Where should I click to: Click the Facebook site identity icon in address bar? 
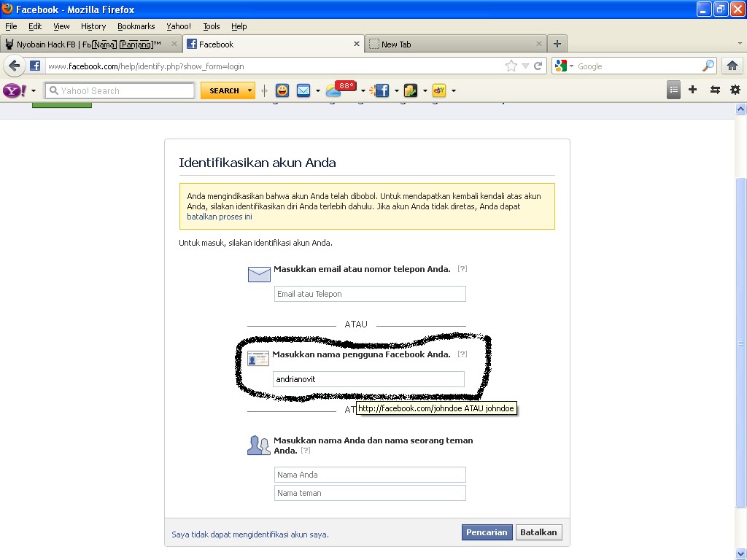(35, 66)
